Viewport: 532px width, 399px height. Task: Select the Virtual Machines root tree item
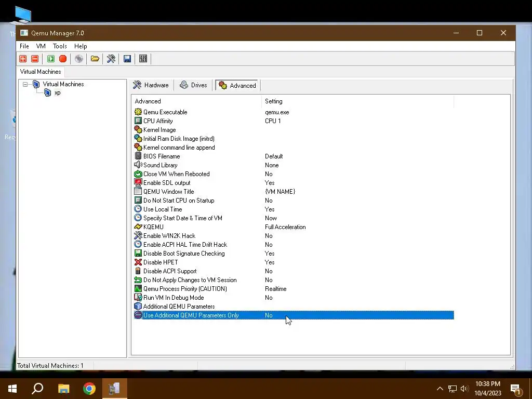(x=63, y=84)
